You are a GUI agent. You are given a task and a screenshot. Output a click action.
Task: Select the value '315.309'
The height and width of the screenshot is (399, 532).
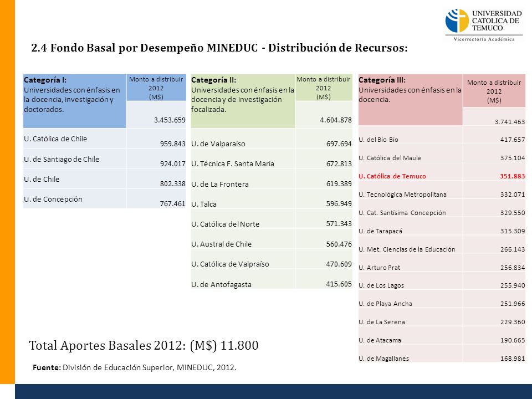[513, 232]
